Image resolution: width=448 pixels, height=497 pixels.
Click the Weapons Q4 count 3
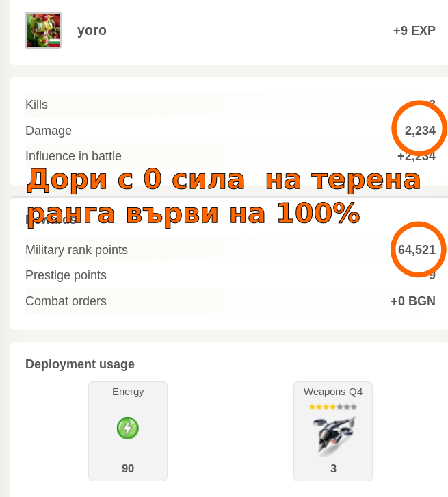333,468
